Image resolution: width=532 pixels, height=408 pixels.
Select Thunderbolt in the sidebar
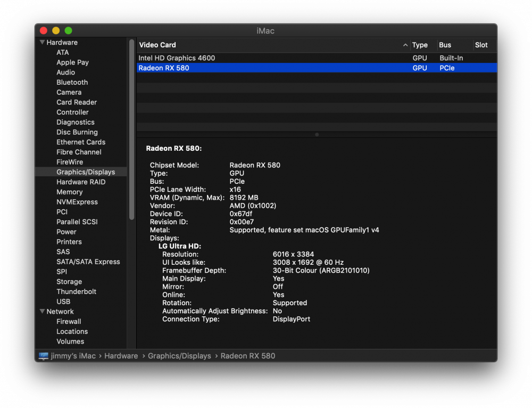(76, 291)
